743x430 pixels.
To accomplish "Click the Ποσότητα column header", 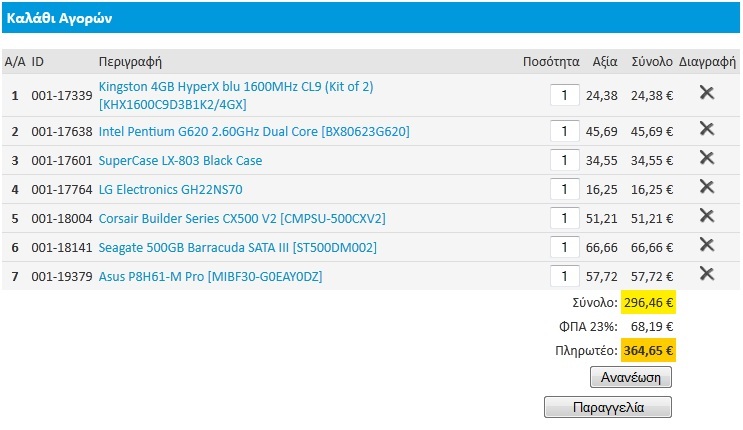I will tap(551, 62).
